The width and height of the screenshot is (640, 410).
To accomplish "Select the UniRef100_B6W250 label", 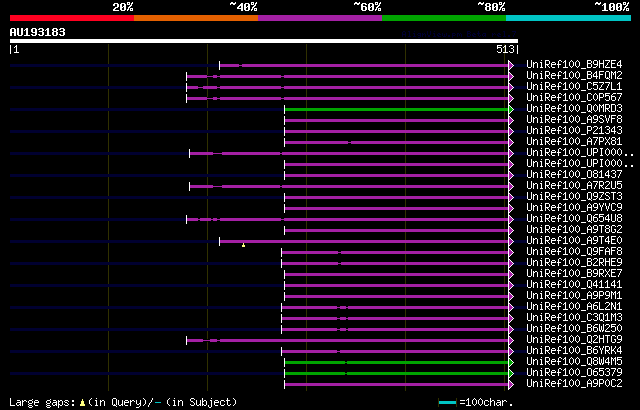I will pos(574,329).
